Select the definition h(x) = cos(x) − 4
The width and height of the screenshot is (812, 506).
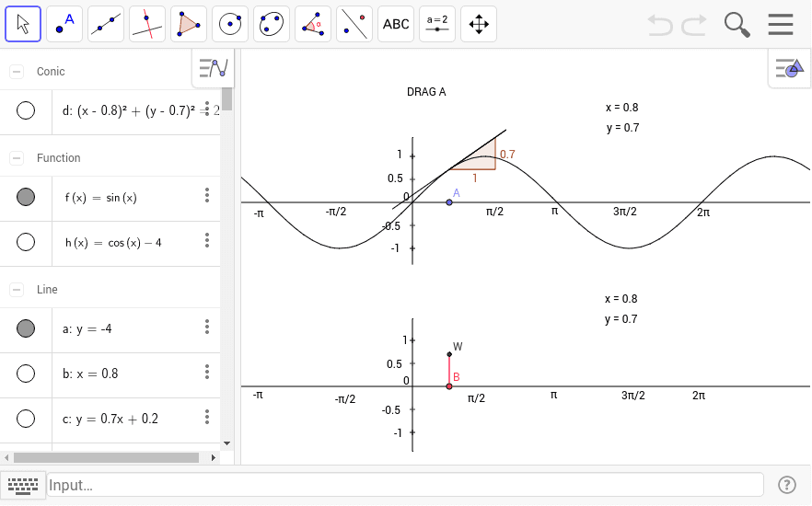[x=113, y=243]
